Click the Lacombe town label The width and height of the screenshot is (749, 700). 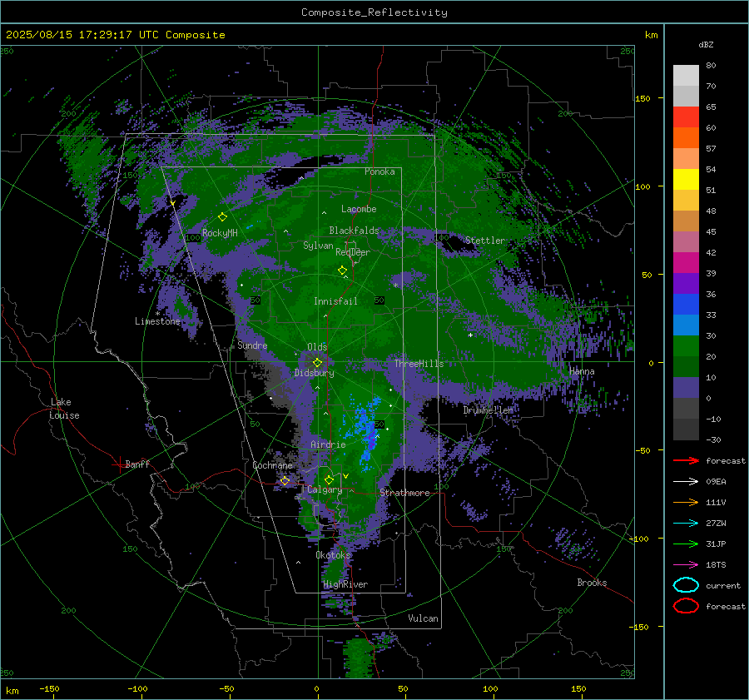359,209
